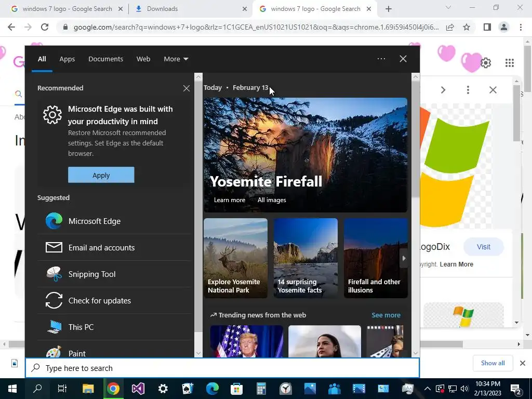
Task: Show hidden system tray icons
Action: tap(428, 389)
